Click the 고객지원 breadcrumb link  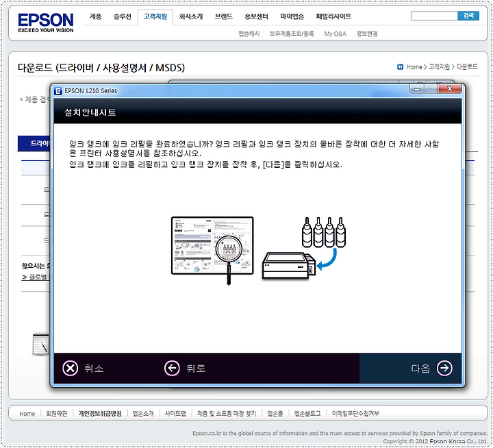439,67
